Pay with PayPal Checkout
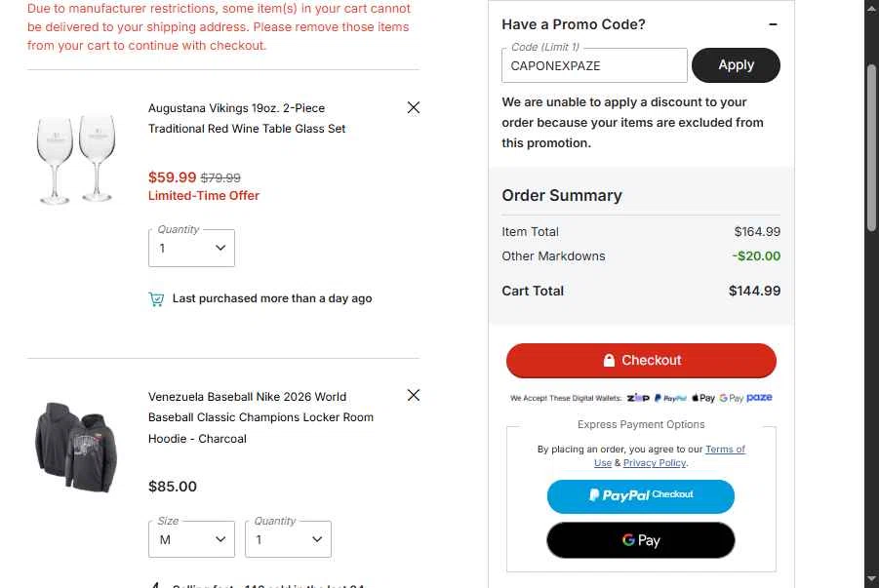 [x=640, y=495]
